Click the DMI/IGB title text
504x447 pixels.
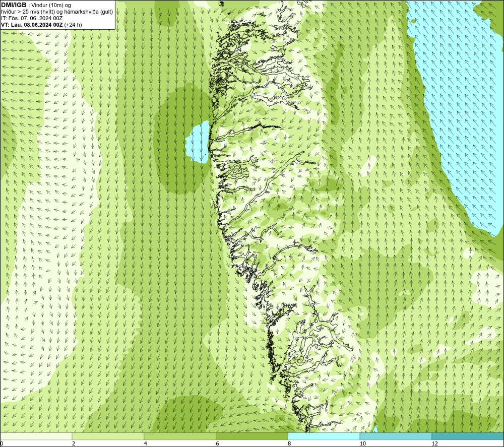[x=14, y=5]
